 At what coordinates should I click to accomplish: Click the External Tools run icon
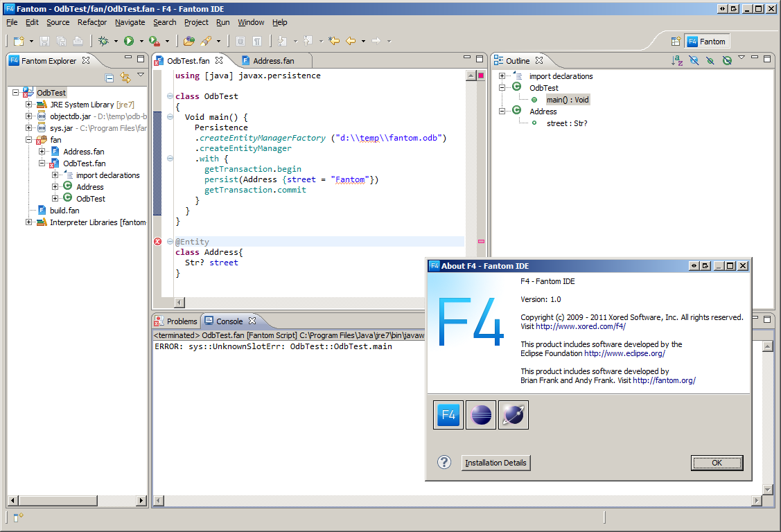pos(155,41)
